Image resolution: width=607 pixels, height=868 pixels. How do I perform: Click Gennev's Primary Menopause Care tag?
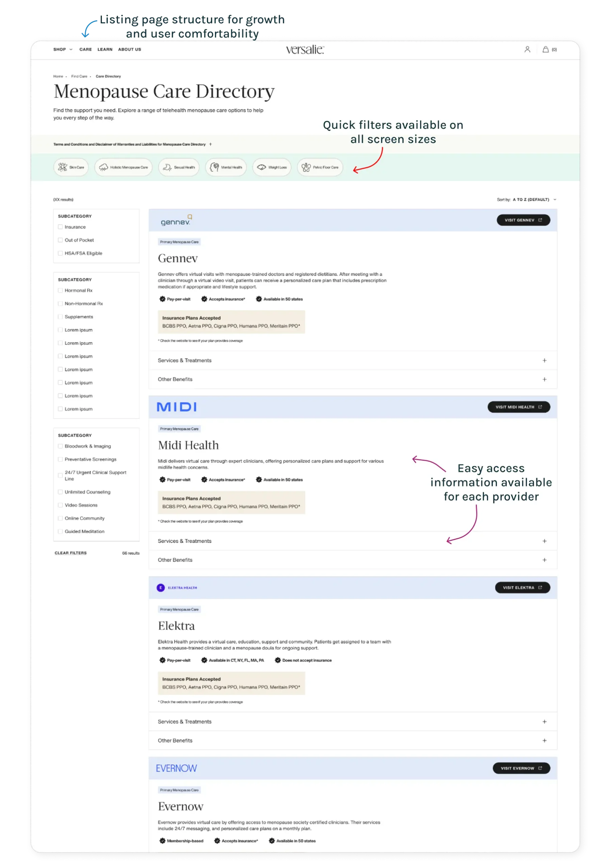(179, 242)
